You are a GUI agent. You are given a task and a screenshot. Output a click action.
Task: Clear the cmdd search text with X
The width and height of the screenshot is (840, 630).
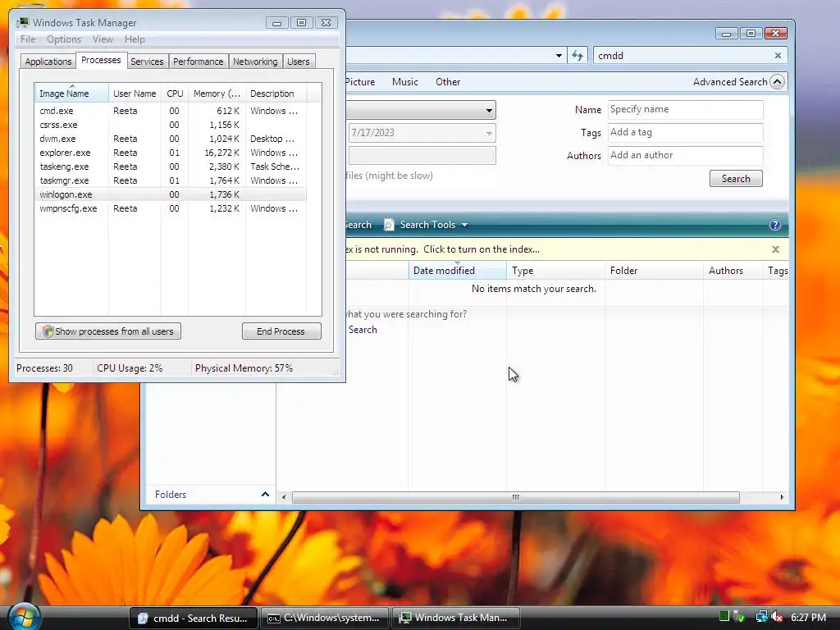pos(778,55)
